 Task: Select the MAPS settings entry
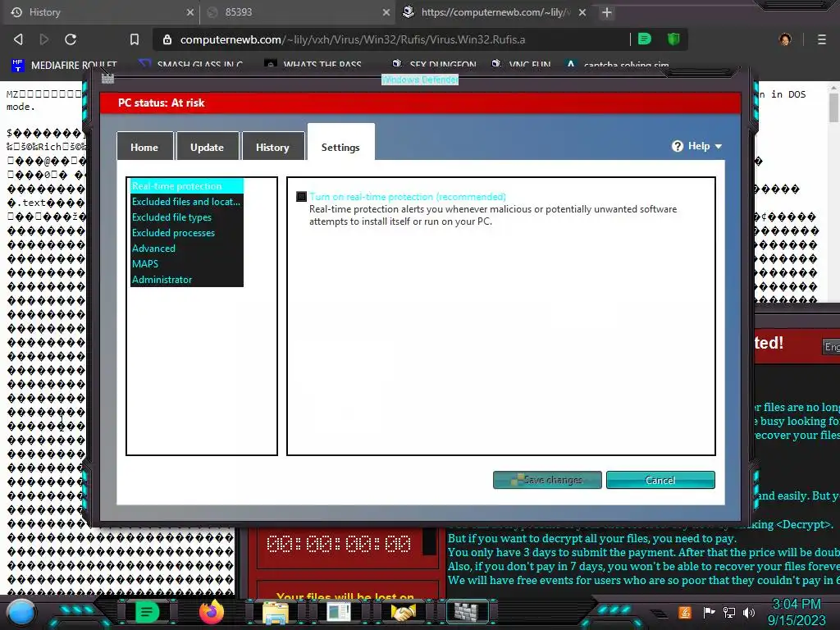point(186,263)
